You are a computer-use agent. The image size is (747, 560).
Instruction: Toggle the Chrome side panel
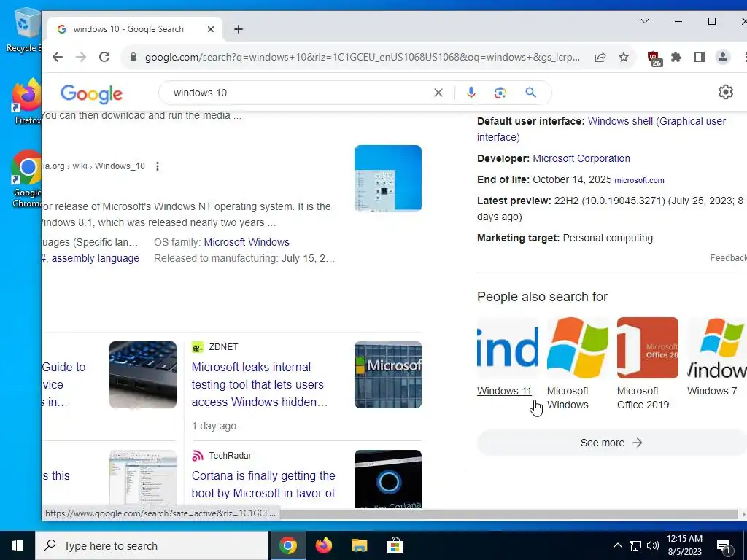(x=700, y=57)
